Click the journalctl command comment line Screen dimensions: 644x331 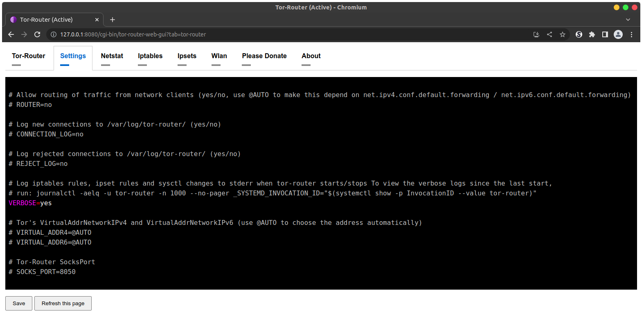[x=272, y=193]
